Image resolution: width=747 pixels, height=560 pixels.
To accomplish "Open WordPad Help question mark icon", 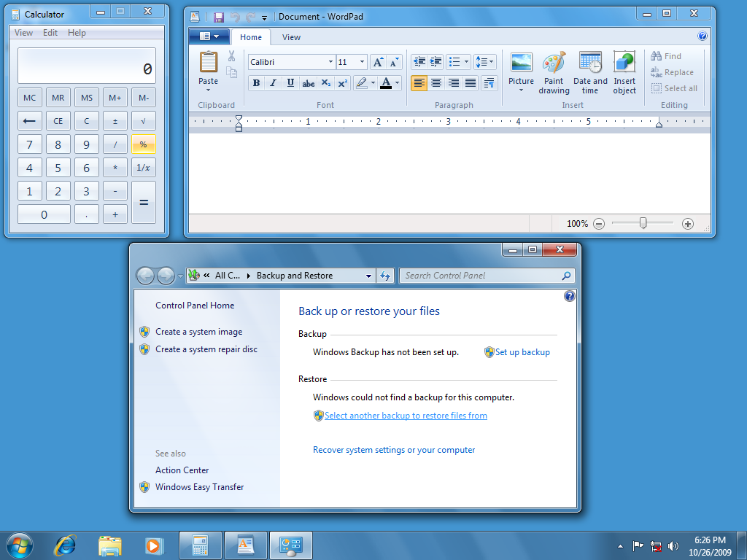I will point(703,36).
